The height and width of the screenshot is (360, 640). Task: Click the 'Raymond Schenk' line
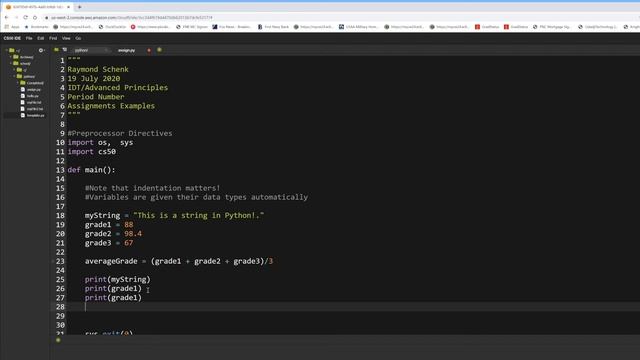tap(98, 69)
